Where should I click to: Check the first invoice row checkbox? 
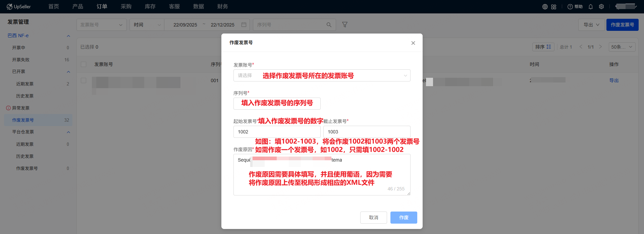pyautogui.click(x=84, y=80)
